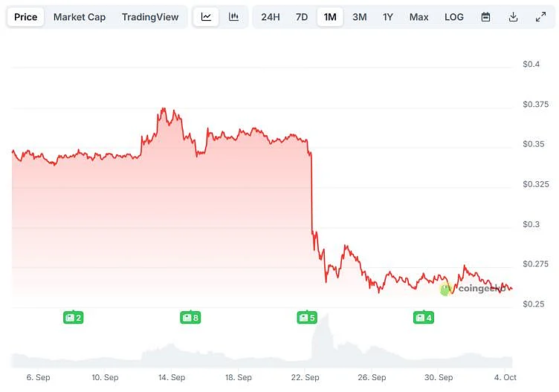Screen dimensions: 559x392
Task: Open the TradingView tab
Action: pos(151,17)
